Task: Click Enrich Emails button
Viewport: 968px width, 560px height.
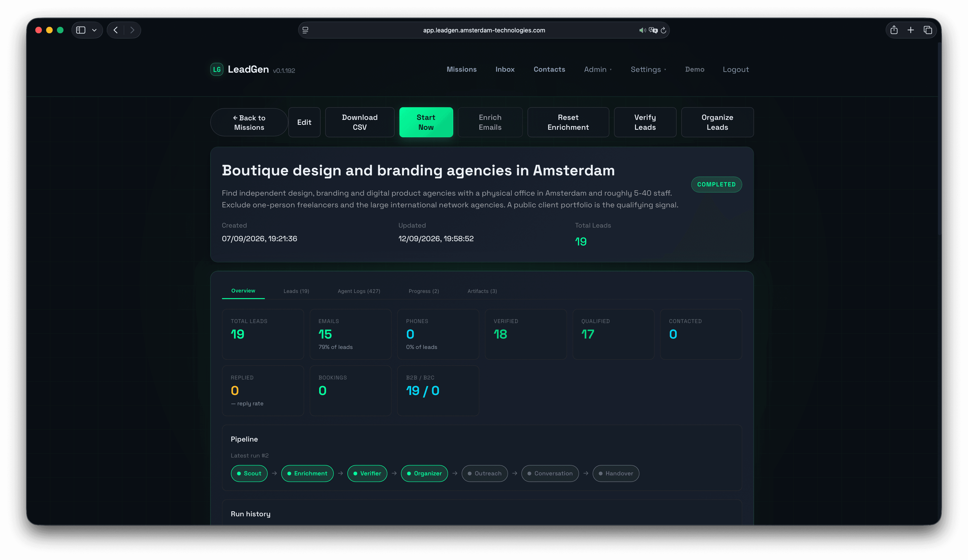Action: pos(490,122)
